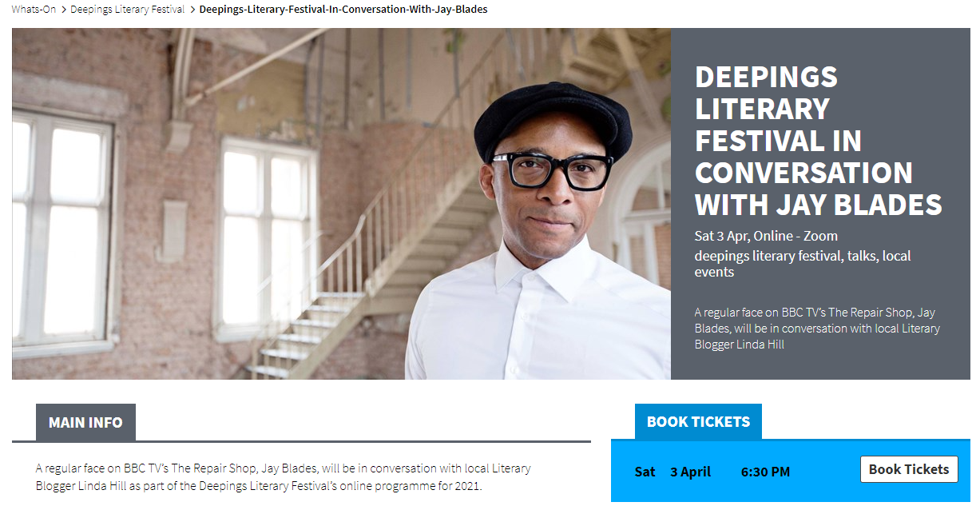Viewport: 980px width, 506px height.
Task: Select the current page breadcrumb for Jay Blades
Action: (x=343, y=10)
